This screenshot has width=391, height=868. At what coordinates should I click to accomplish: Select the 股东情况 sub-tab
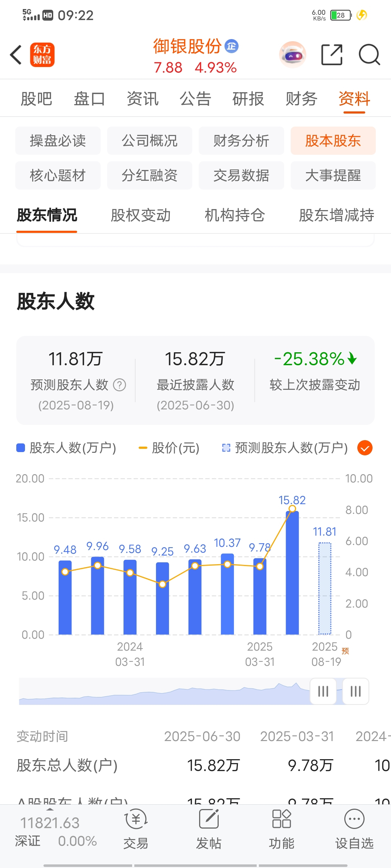tap(47, 215)
